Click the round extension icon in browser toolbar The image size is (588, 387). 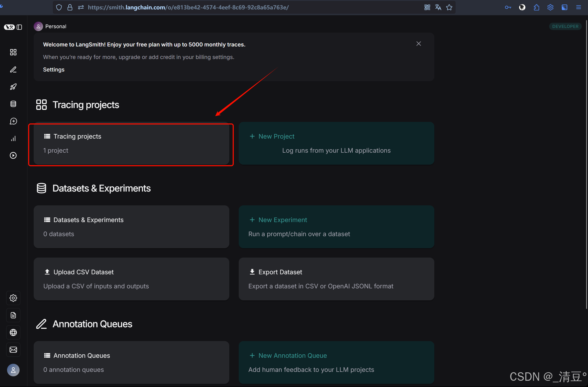click(x=522, y=7)
